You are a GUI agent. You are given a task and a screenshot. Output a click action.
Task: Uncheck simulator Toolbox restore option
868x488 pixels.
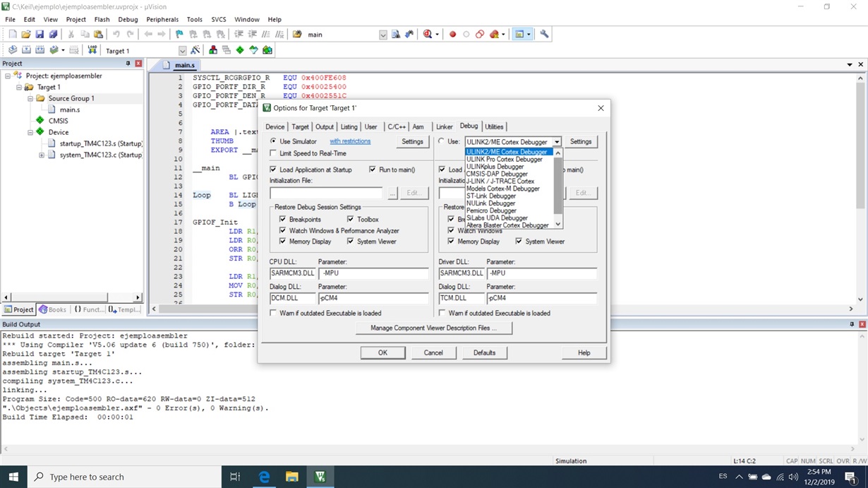[351, 220]
